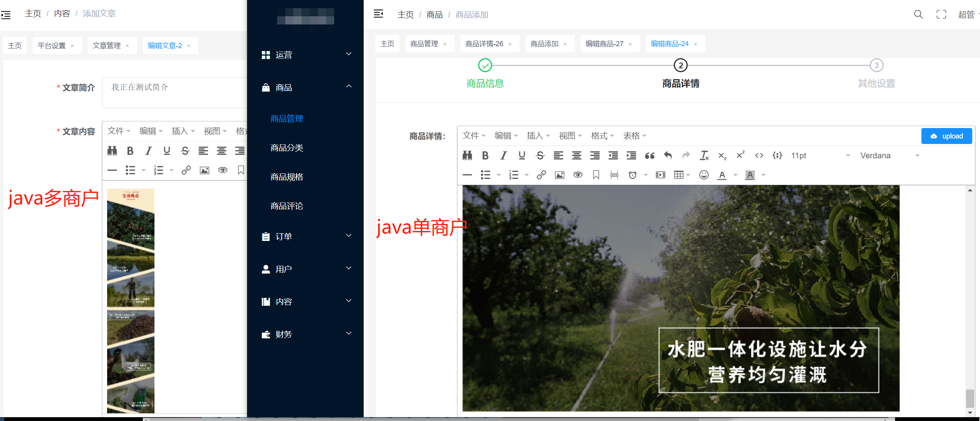Viewport: 980px width, 421px height.
Task: Switch to the 编辑商品-27 tab
Action: (x=604, y=44)
